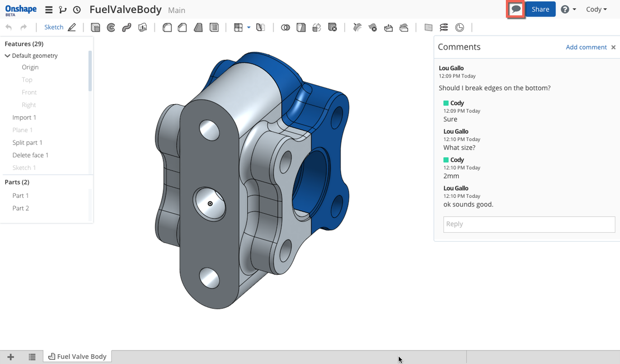Collapse the Default geometry group
This screenshot has height=364, width=620.
click(x=6, y=55)
